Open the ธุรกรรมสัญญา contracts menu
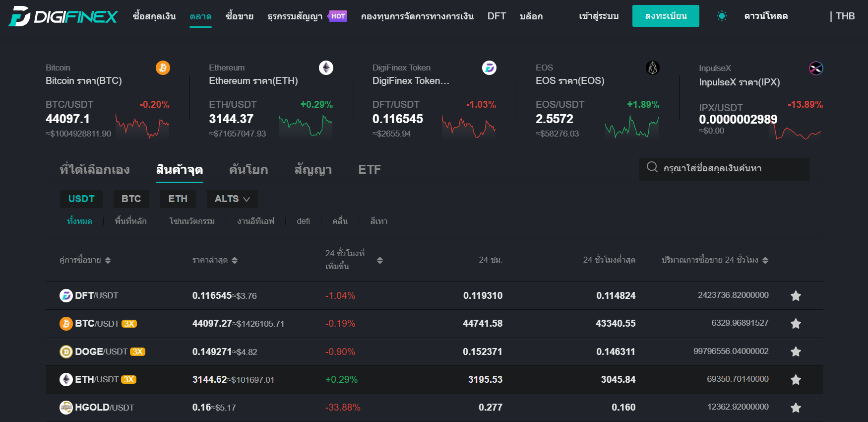 pos(295,16)
